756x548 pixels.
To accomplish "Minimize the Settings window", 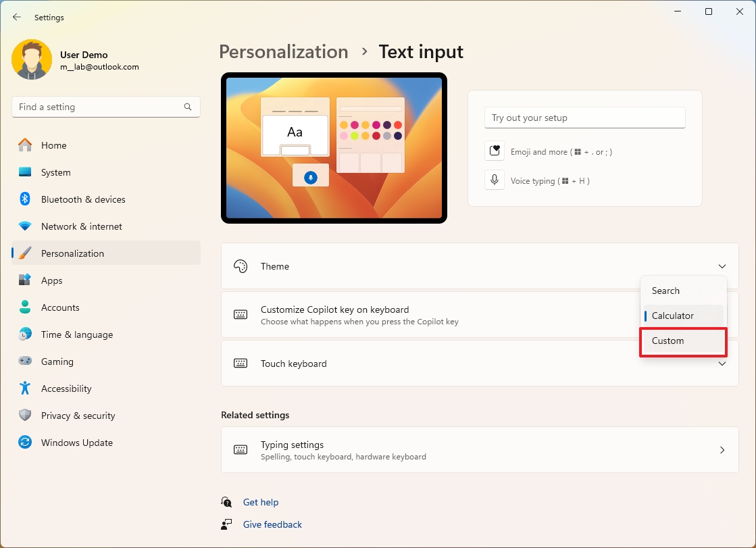I will pos(678,11).
